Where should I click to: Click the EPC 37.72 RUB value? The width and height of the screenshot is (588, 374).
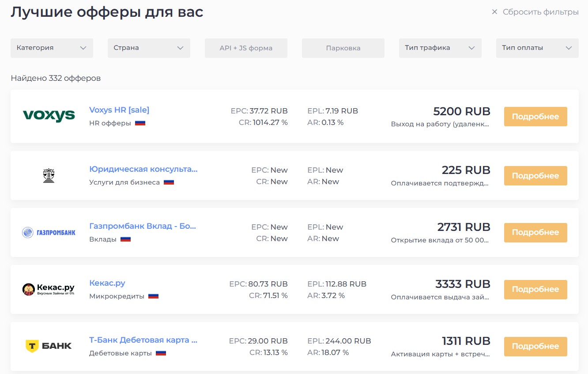tap(268, 111)
